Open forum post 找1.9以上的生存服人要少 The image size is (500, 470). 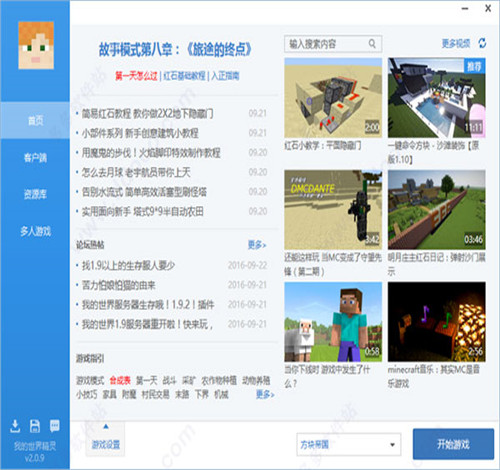pos(128,266)
